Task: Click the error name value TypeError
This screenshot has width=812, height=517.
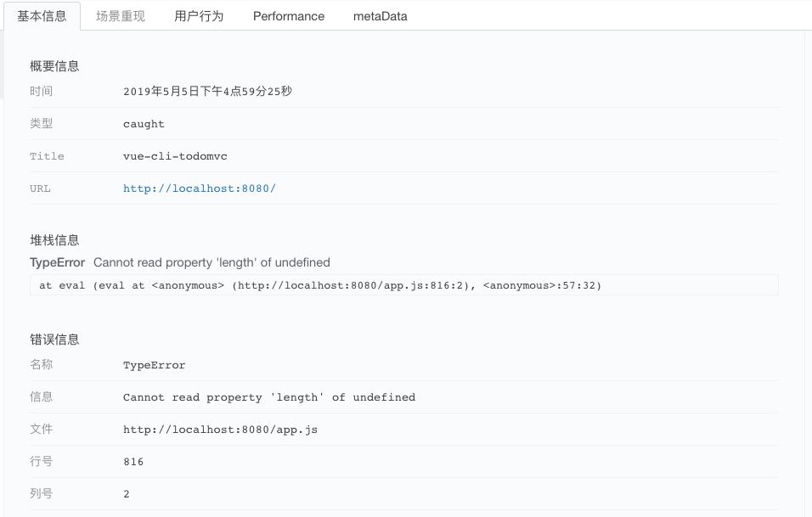Action: point(154,365)
